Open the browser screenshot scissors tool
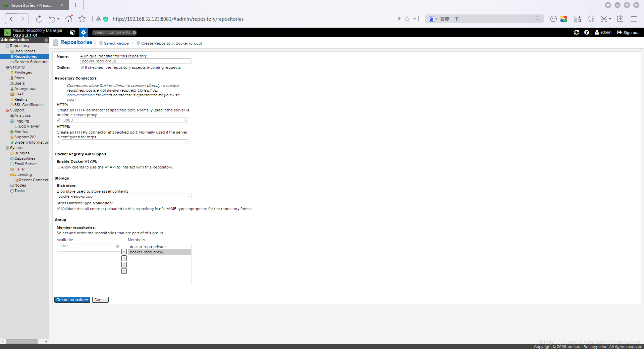This screenshot has height=349, width=644. tap(604, 19)
